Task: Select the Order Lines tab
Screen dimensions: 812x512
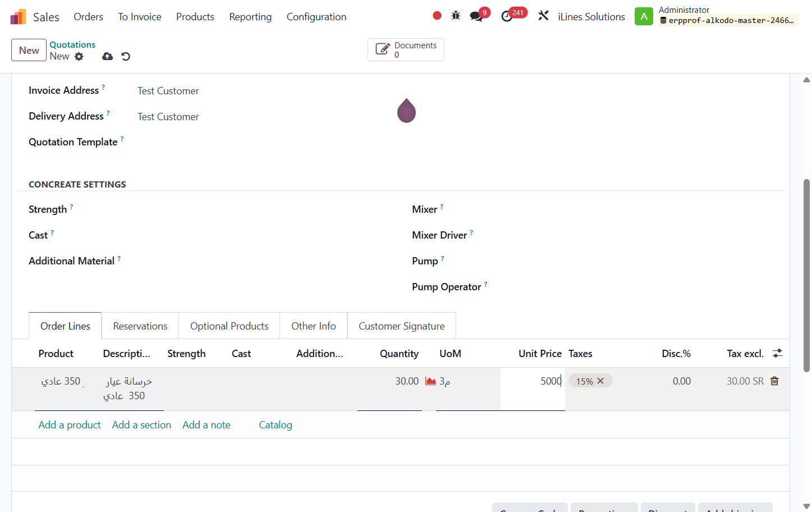Action: pos(65,326)
